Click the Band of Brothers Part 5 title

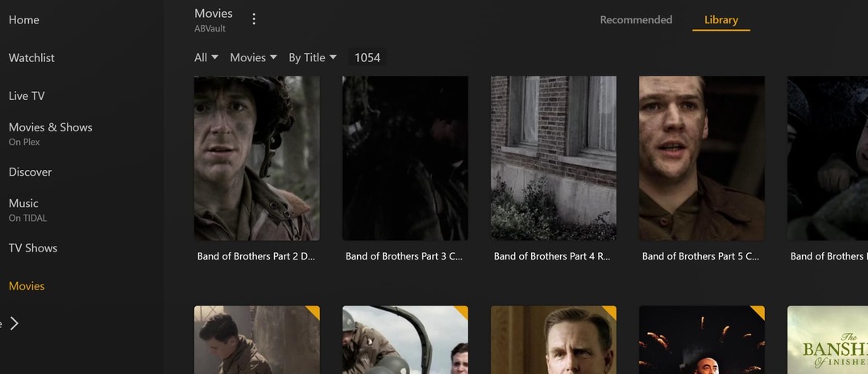pos(701,256)
